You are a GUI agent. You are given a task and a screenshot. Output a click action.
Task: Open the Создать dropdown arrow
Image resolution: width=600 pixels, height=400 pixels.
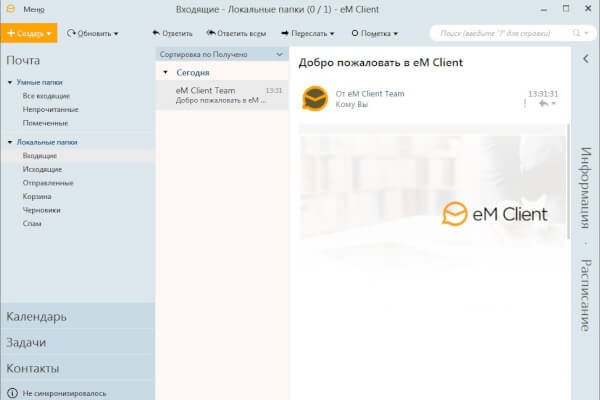pyautogui.click(x=49, y=34)
